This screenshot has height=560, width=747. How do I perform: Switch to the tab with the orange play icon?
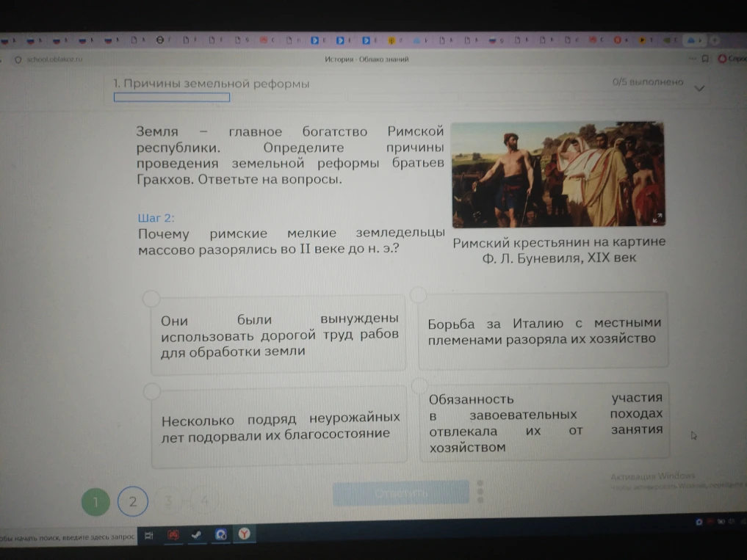[x=642, y=40]
